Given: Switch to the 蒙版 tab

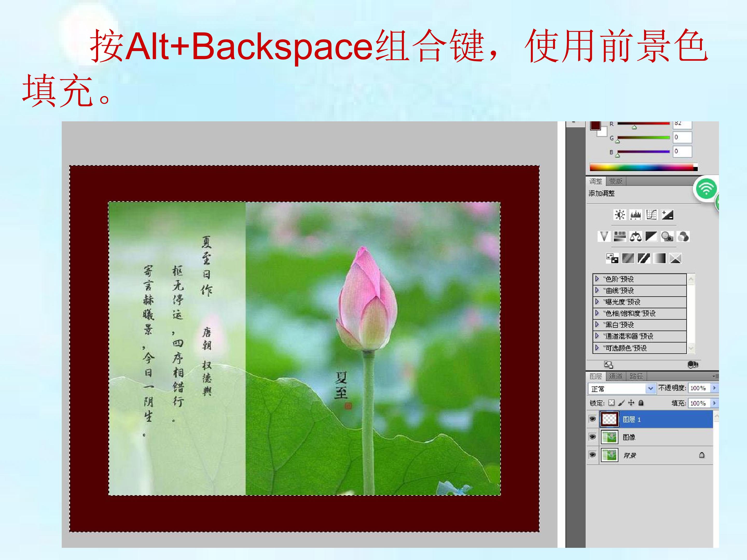Looking at the screenshot, I should tap(616, 181).
